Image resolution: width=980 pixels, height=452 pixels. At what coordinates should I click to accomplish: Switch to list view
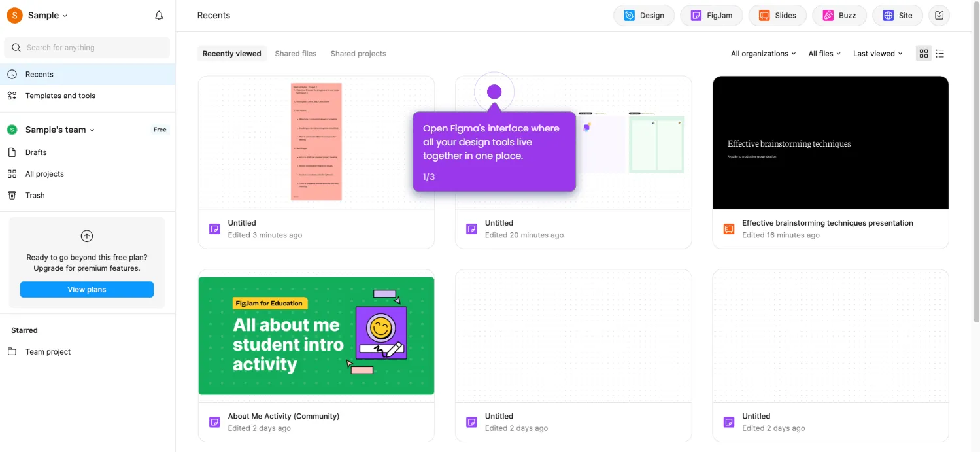click(x=940, y=54)
